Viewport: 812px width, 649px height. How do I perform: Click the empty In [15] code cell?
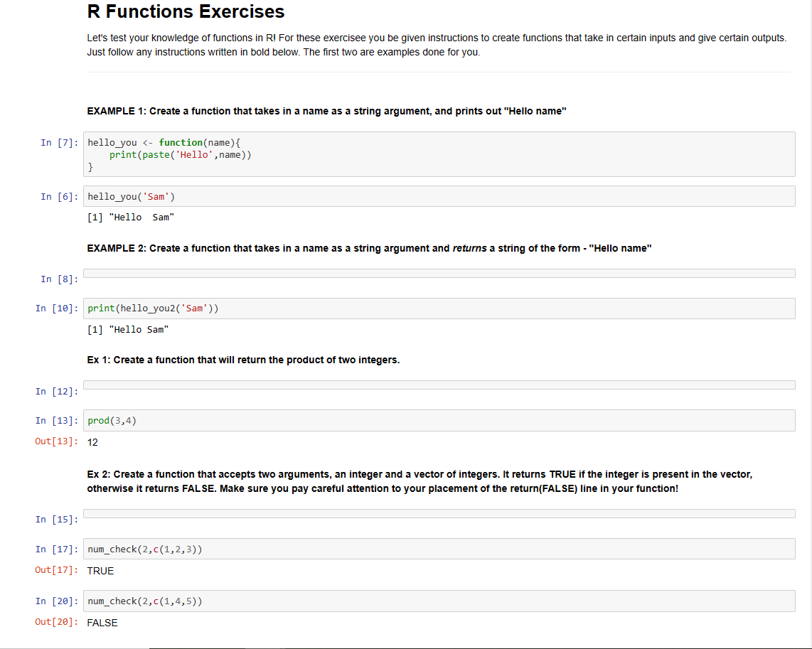(439, 514)
